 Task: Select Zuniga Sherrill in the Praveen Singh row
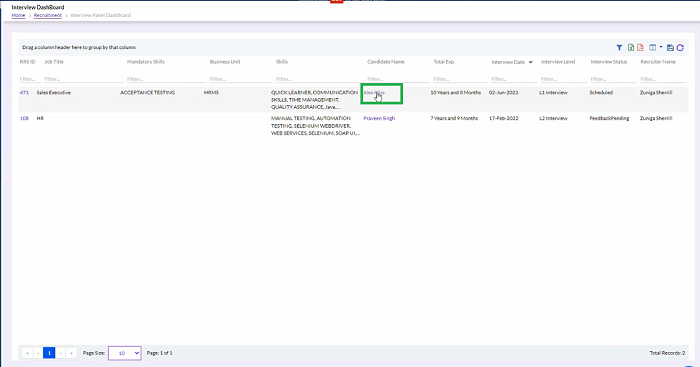click(656, 118)
